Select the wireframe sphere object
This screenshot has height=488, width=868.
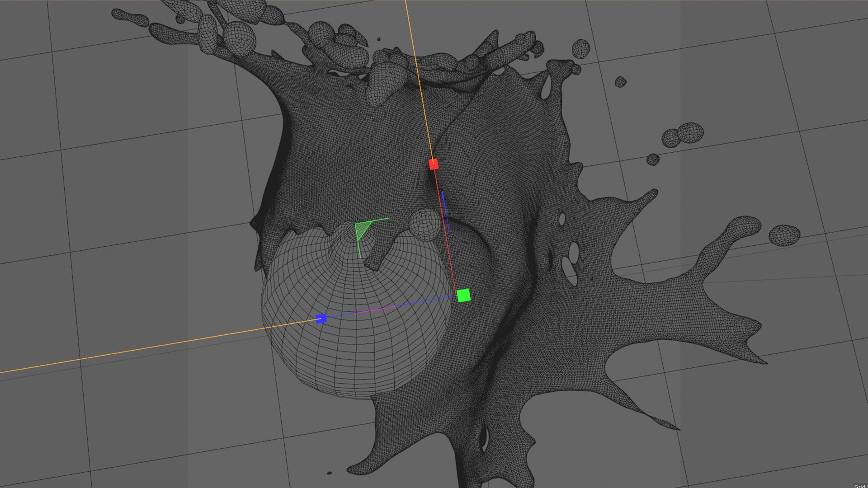point(357,312)
